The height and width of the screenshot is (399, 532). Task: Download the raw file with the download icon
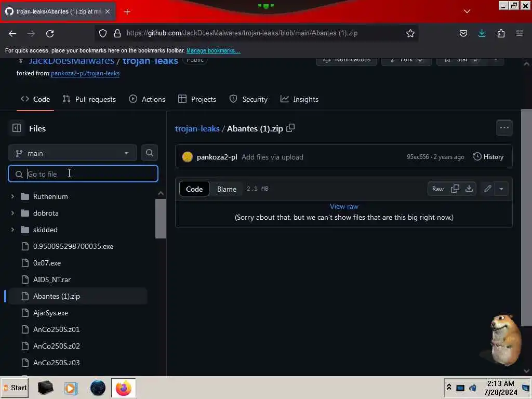tap(469, 189)
